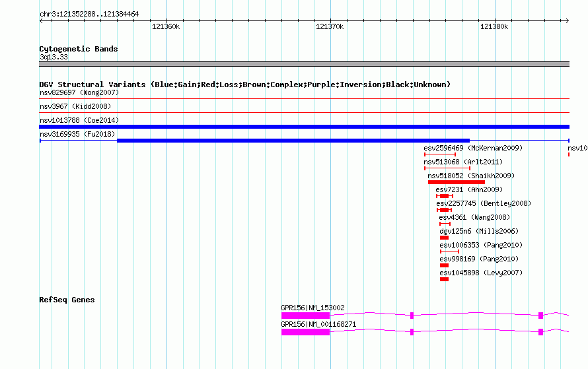Click the thick blue nsv3169935 gain bar
Image resolution: width=588 pixels, height=369 pixels.
(293, 141)
